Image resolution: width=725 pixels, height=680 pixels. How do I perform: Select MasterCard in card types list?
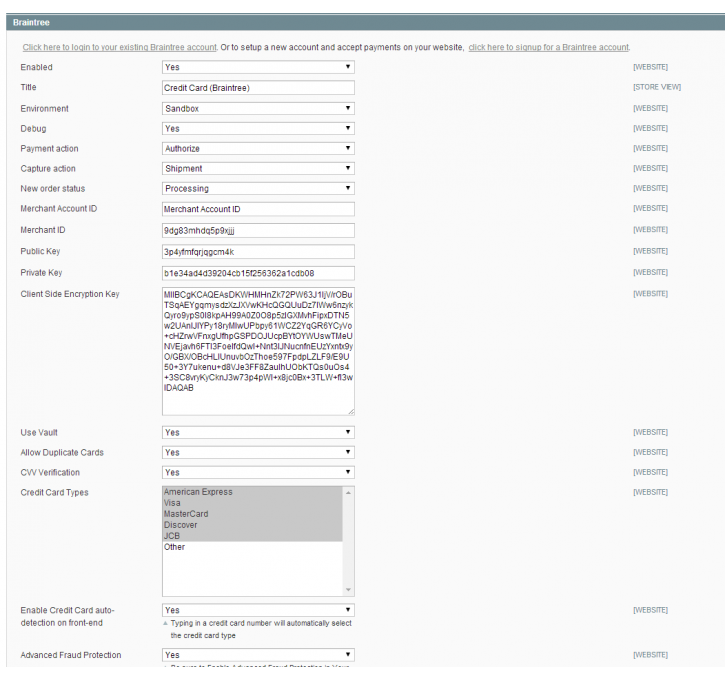click(252, 514)
